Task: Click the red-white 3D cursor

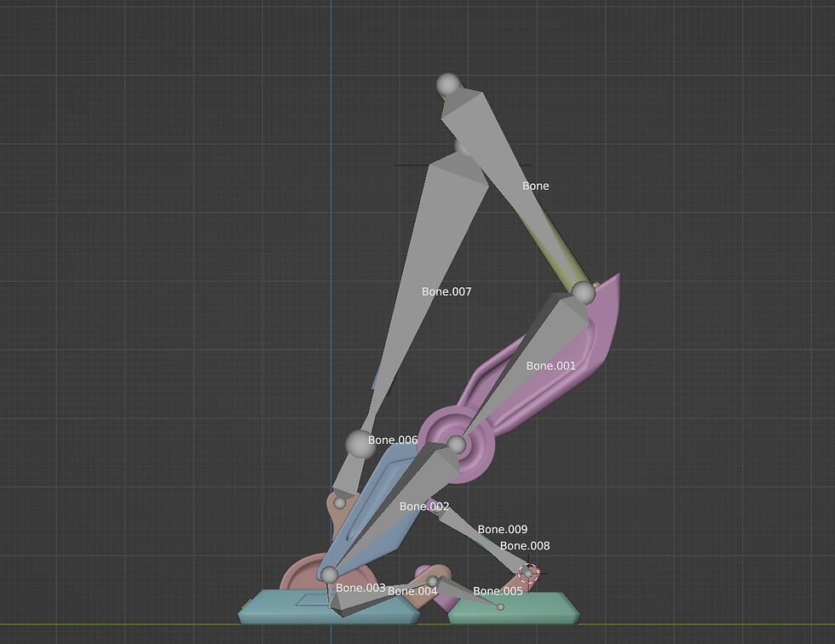Action: click(x=528, y=574)
